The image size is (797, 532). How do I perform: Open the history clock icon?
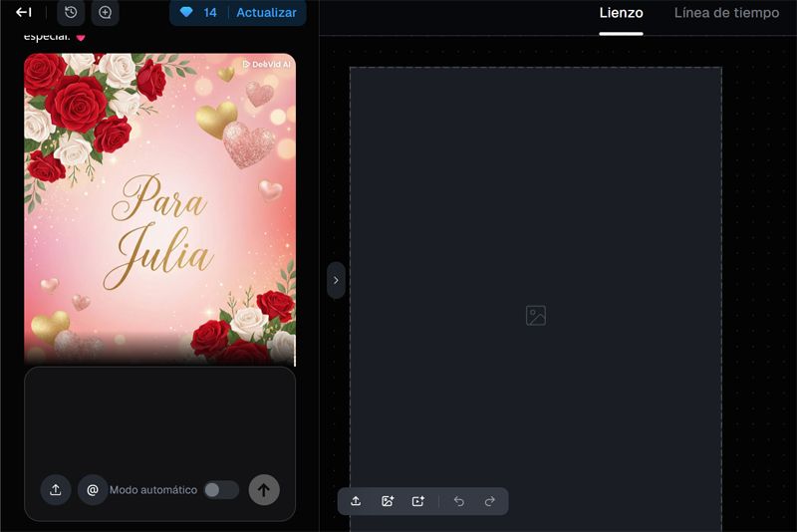coord(71,12)
